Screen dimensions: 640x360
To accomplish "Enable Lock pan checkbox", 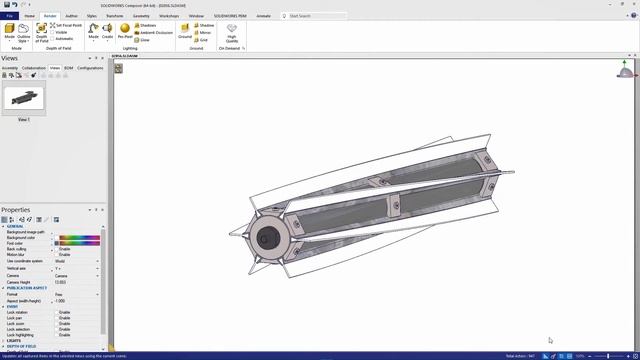I will click(x=57, y=318).
